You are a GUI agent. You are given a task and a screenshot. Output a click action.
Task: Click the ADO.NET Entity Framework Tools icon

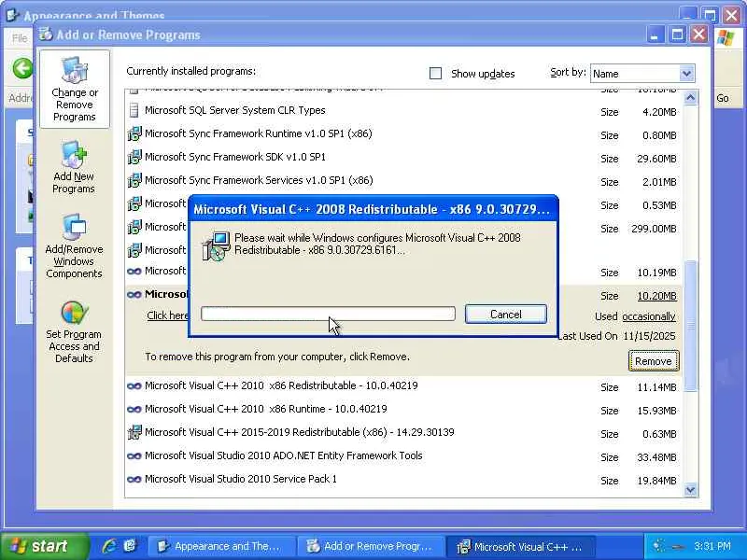click(x=134, y=455)
